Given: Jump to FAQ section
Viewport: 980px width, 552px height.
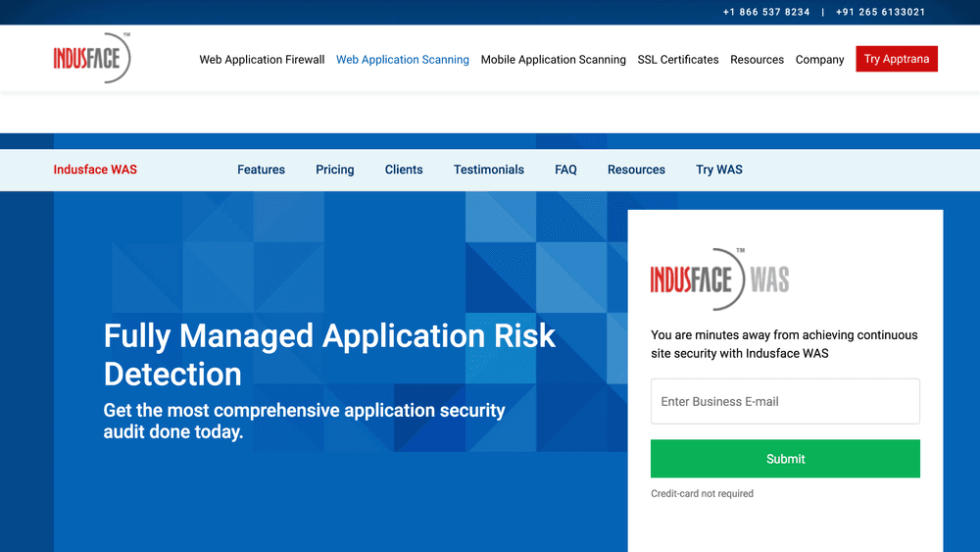Looking at the screenshot, I should pyautogui.click(x=565, y=170).
